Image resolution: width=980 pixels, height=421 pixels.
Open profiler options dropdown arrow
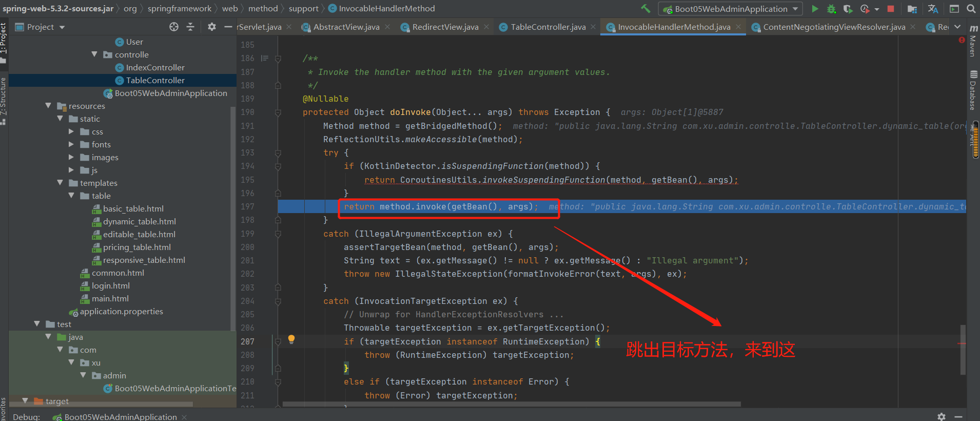pyautogui.click(x=877, y=9)
